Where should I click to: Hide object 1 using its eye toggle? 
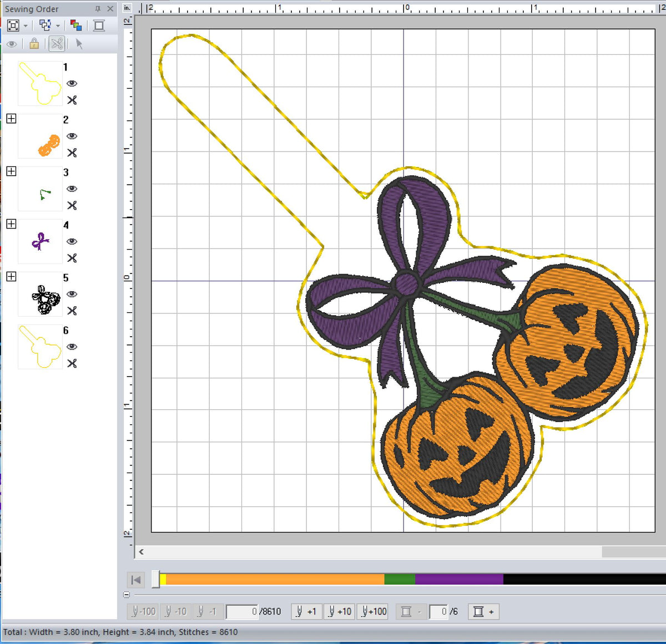(x=72, y=83)
